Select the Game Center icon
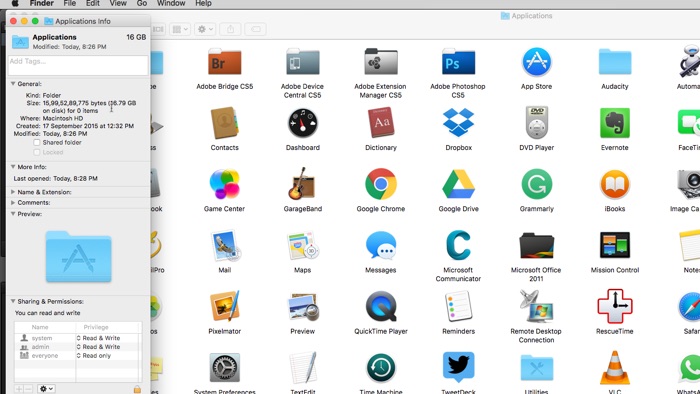Screen dimensions: 700x394 [225, 184]
